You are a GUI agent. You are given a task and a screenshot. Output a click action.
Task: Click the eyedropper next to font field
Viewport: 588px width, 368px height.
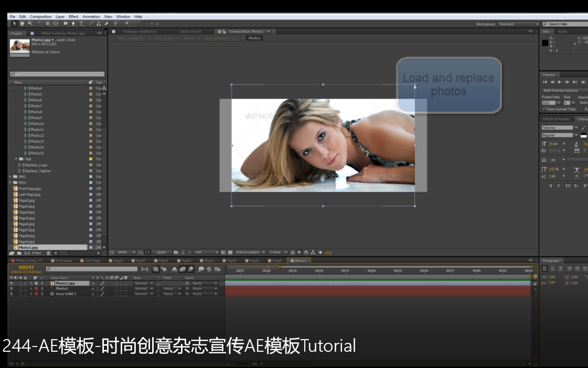point(583,128)
